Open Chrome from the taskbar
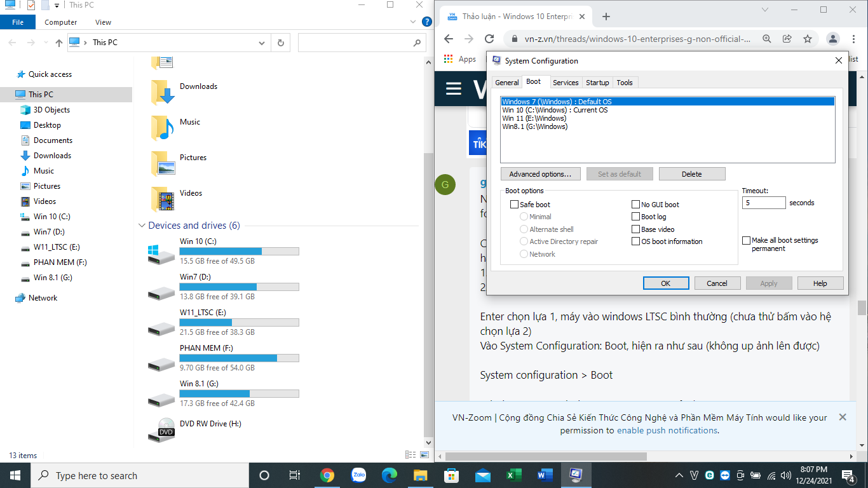 [327, 475]
